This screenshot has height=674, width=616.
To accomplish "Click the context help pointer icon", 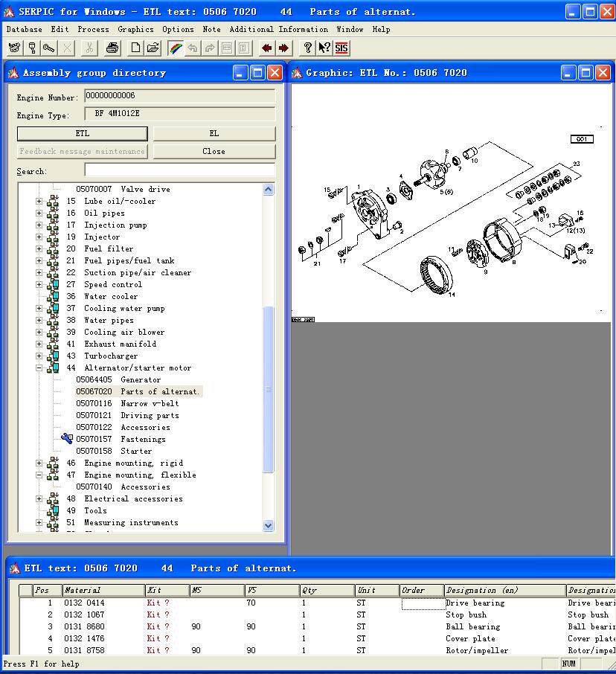I will click(324, 48).
